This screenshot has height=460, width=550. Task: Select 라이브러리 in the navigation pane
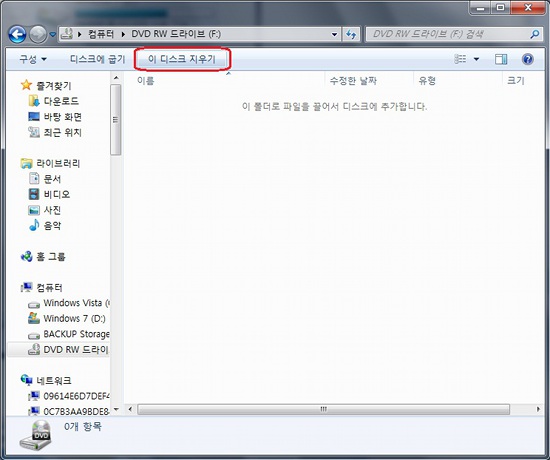(58, 163)
